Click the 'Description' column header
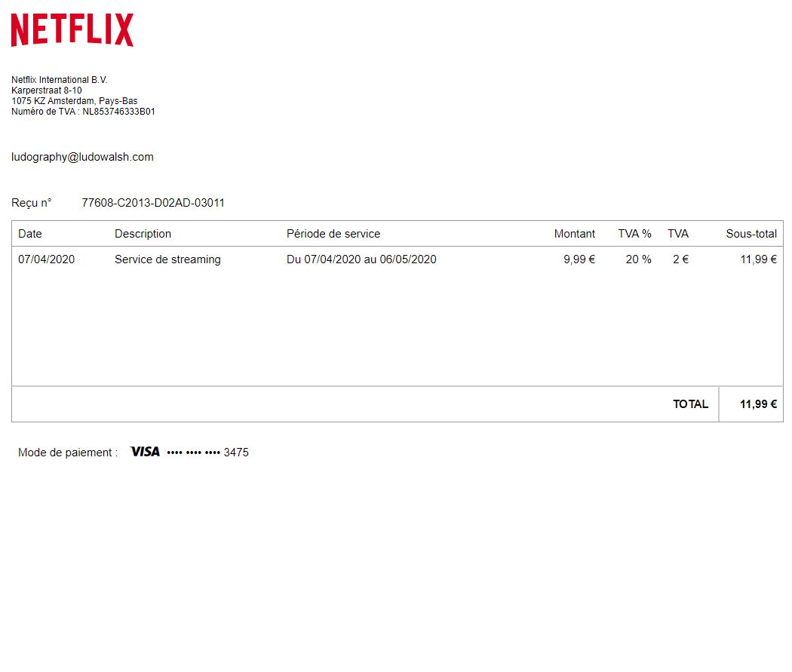Image resolution: width=792 pixels, height=672 pixels. [x=143, y=234]
